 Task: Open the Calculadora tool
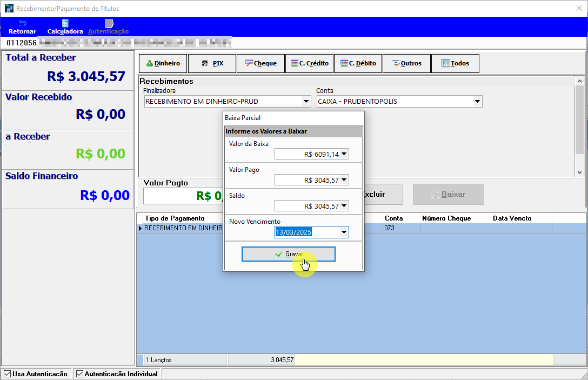pyautogui.click(x=65, y=27)
